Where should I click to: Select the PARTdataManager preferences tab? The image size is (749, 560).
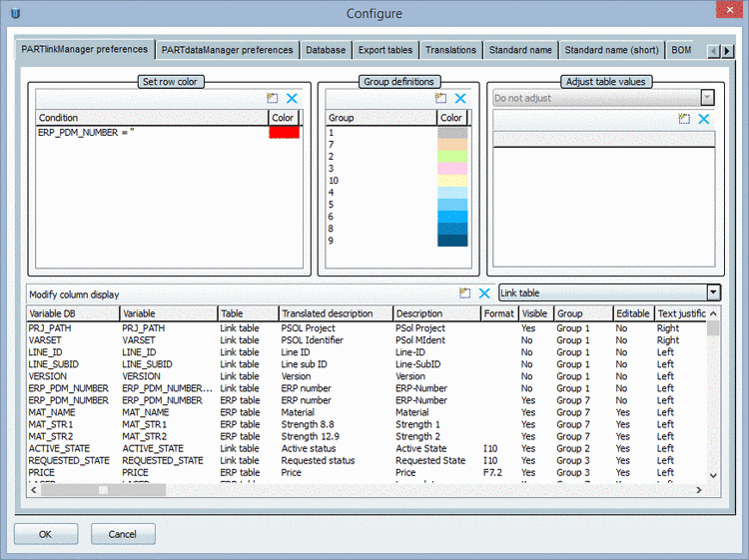coord(228,50)
